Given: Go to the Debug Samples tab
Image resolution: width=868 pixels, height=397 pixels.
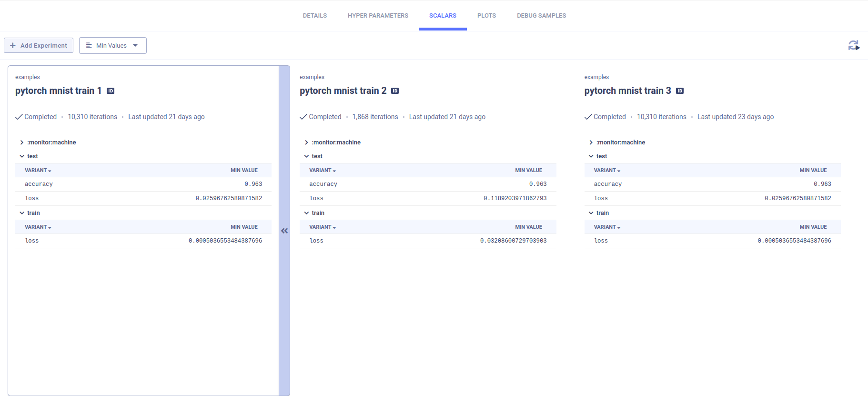Looking at the screenshot, I should tap(541, 16).
